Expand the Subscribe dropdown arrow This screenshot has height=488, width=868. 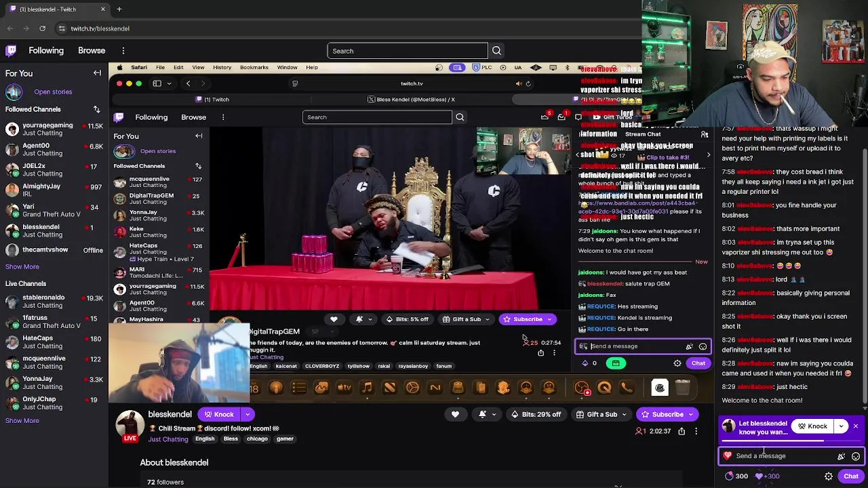(692, 414)
